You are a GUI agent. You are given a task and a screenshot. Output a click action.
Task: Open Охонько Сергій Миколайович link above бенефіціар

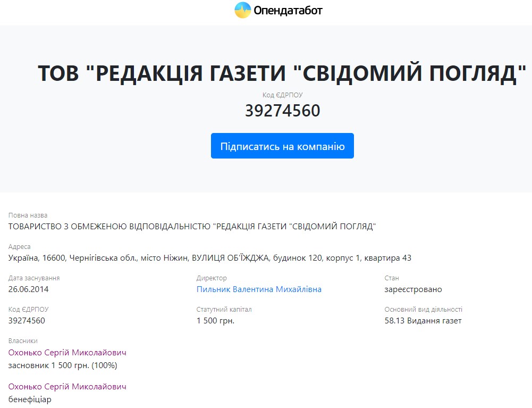[67, 387]
